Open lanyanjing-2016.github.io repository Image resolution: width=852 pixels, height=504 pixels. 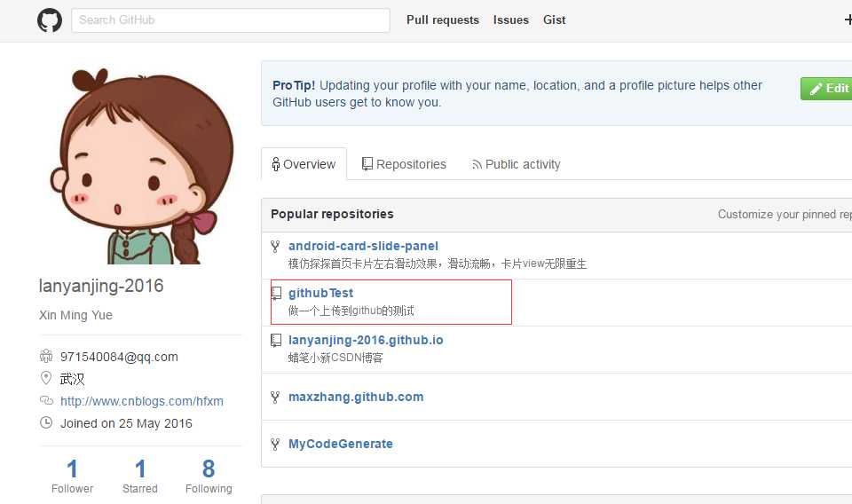point(366,340)
